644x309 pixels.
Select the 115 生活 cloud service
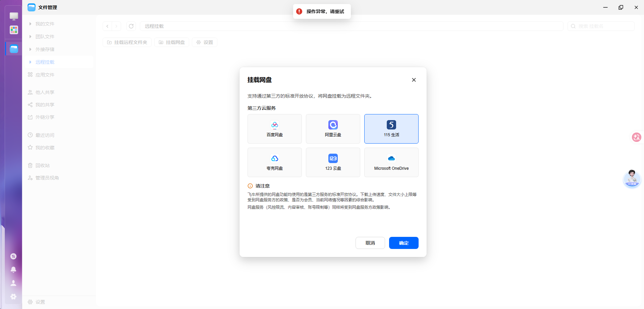[391, 129]
